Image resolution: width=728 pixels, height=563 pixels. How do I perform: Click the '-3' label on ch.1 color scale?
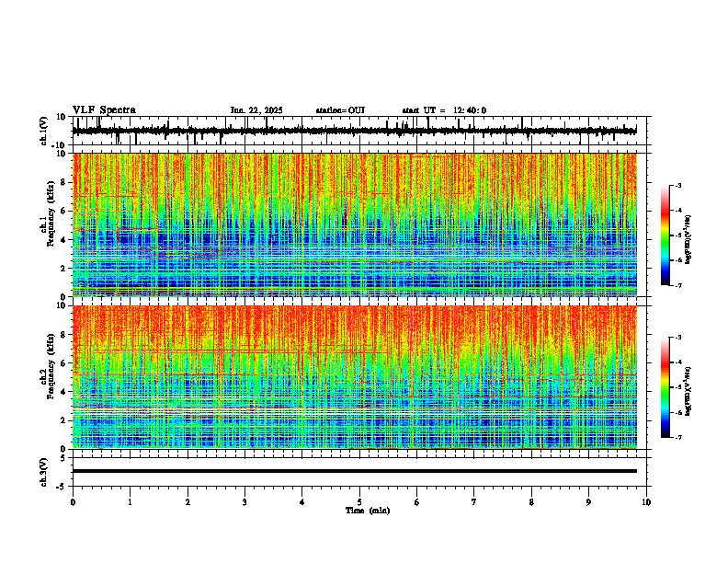(x=677, y=185)
